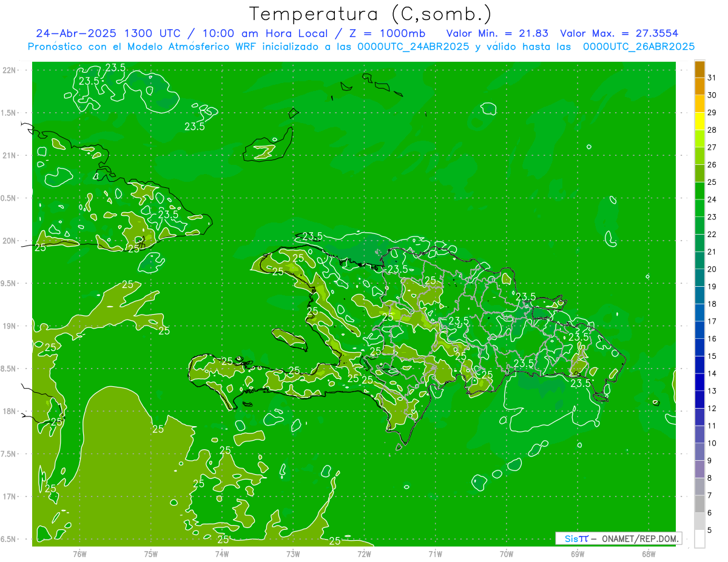Click the "9.5N" latitude label
This screenshot has height=562, width=728.
tap(9, 284)
